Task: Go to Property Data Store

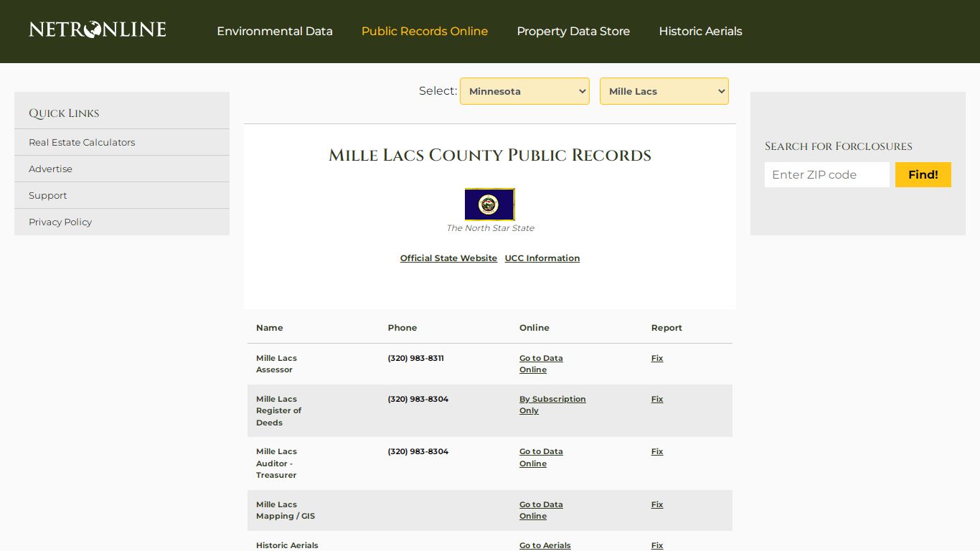Action: pos(573,32)
